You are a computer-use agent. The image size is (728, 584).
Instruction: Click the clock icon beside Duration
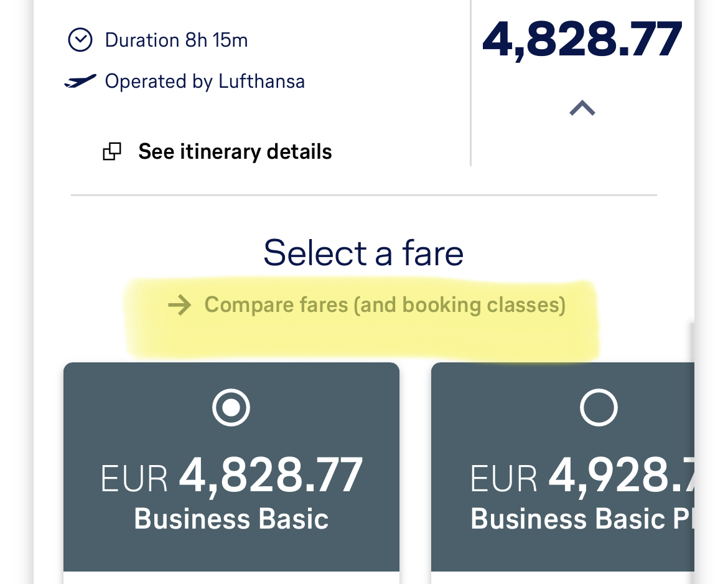click(x=80, y=40)
